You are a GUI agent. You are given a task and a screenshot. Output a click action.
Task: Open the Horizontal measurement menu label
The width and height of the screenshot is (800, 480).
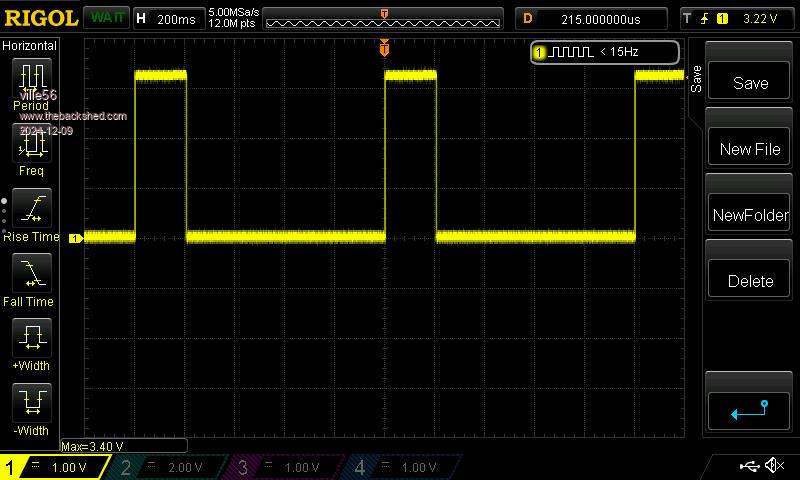tap(30, 46)
